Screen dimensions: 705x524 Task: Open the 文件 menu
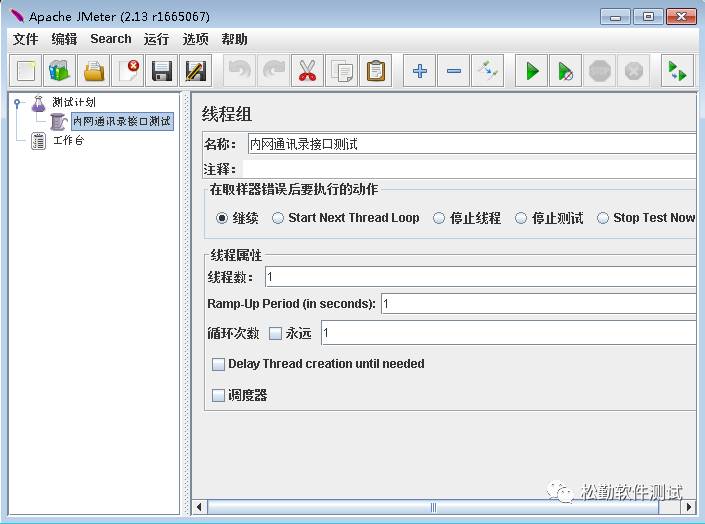tap(25, 39)
